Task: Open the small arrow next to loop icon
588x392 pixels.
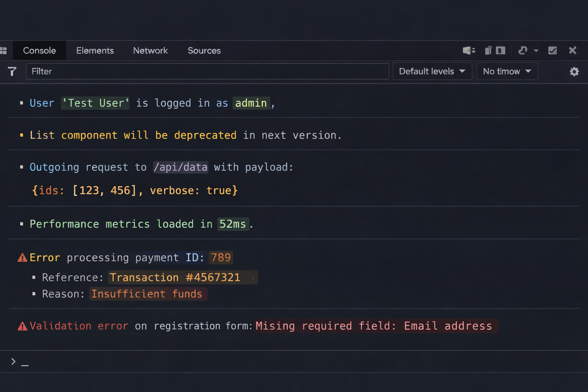Action: click(536, 51)
